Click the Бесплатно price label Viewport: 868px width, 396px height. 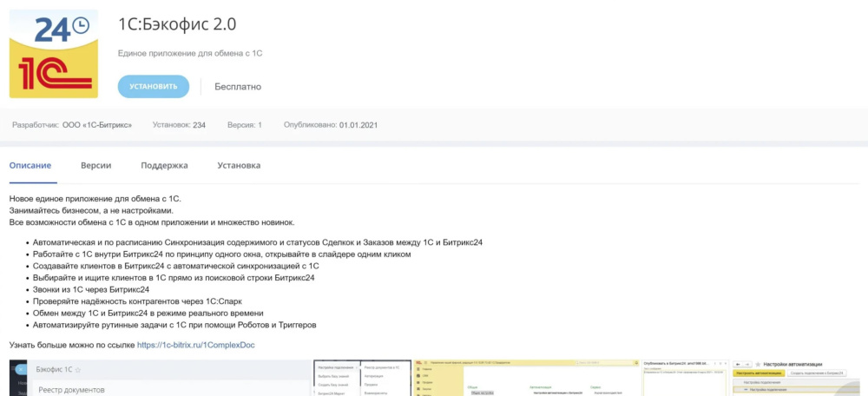point(238,87)
